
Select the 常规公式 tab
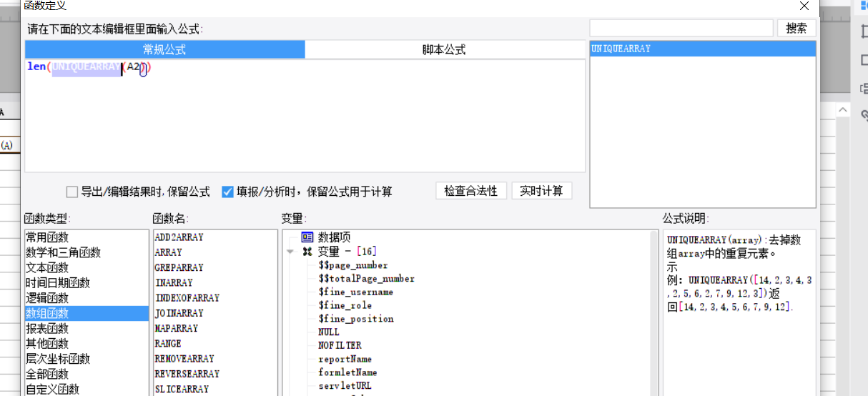(x=164, y=49)
